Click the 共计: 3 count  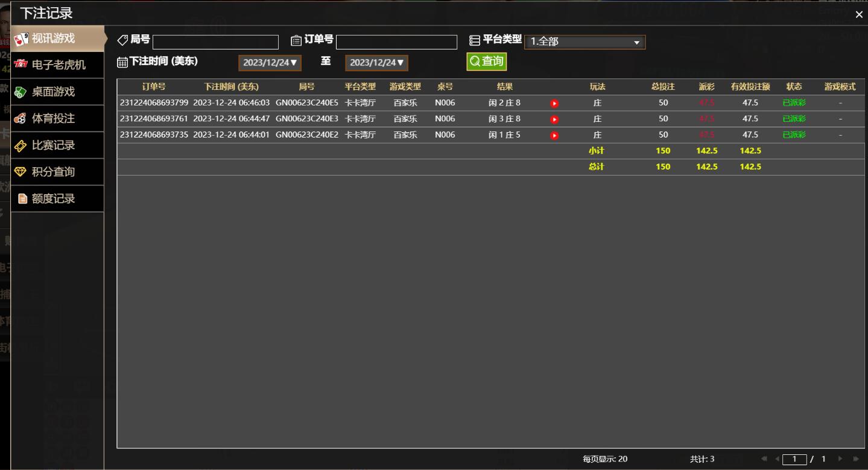click(702, 459)
